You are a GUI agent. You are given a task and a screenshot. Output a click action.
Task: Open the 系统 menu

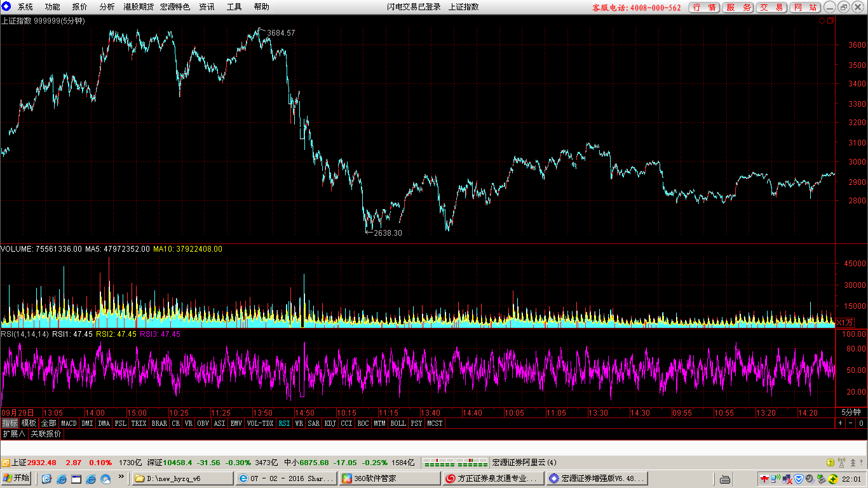tap(25, 7)
